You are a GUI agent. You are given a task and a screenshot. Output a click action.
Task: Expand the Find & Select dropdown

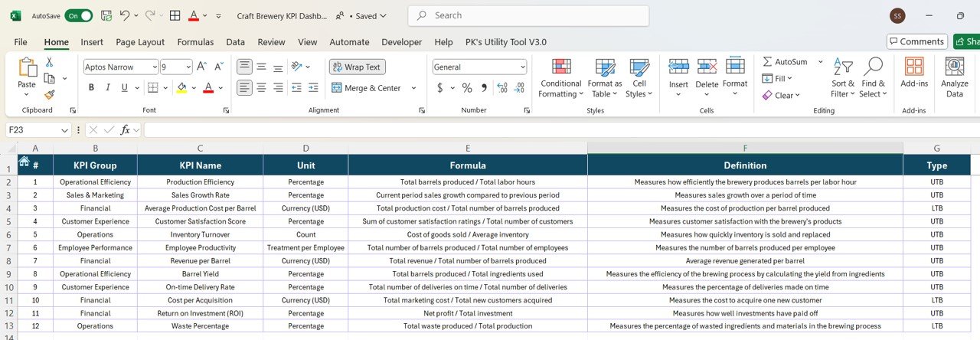874,77
